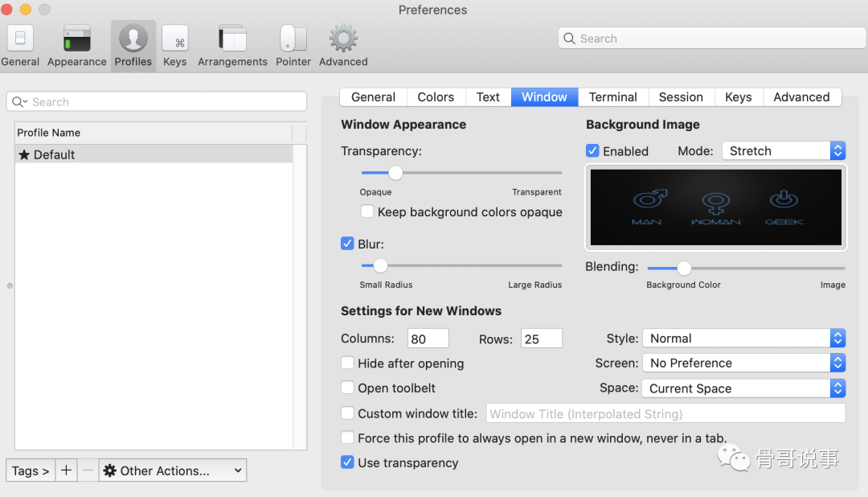Click the Image label under Blending
The image size is (868, 497).
click(x=833, y=285)
